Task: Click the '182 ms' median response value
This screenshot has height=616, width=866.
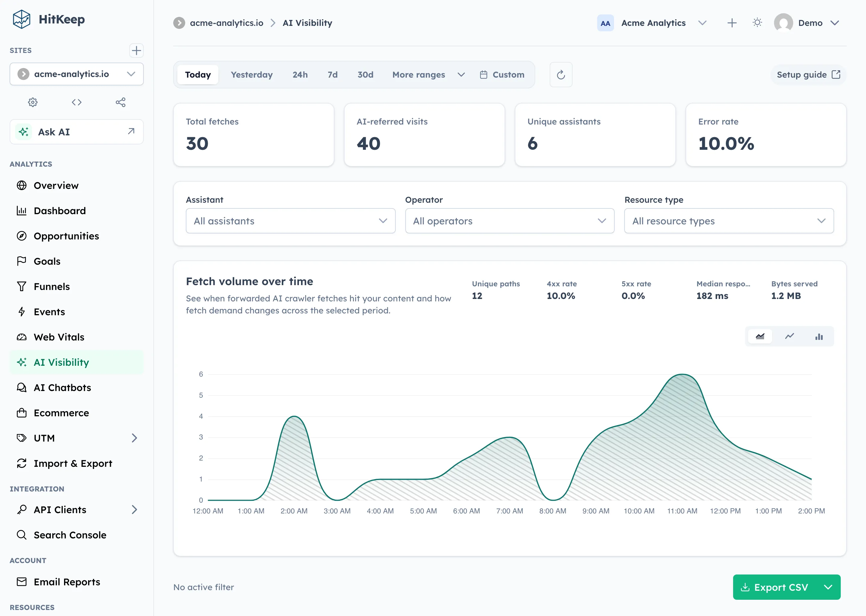Action: [712, 296]
